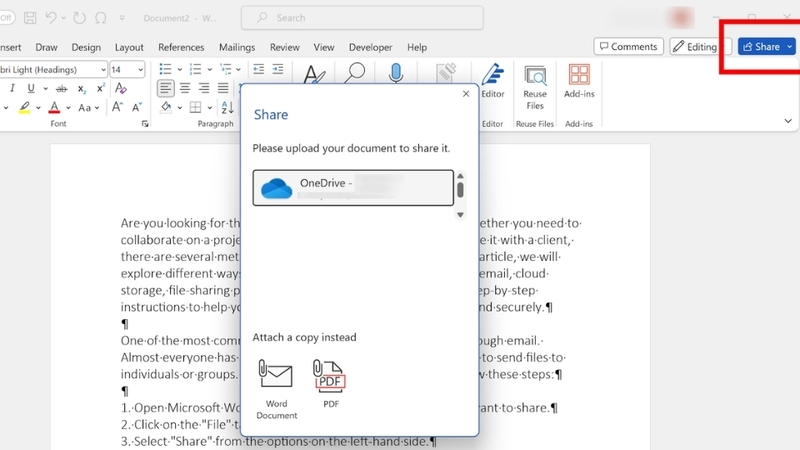Click the blue Share button

coord(761,46)
